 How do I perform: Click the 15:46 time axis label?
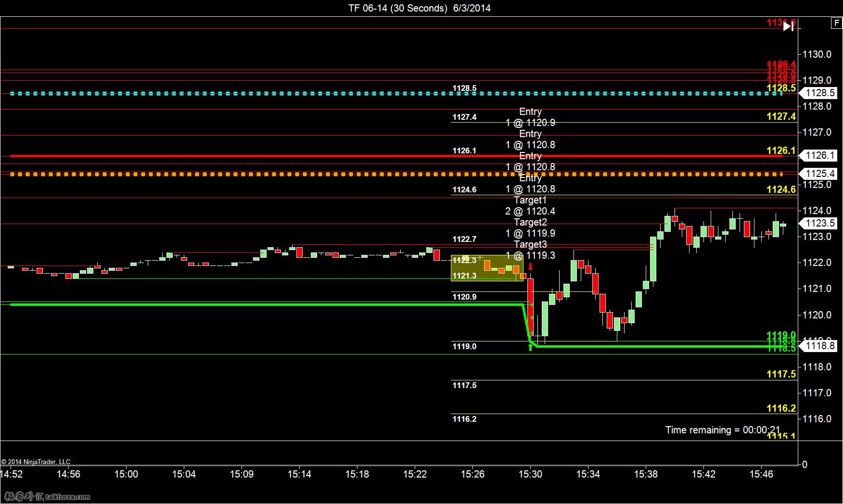[x=761, y=474]
